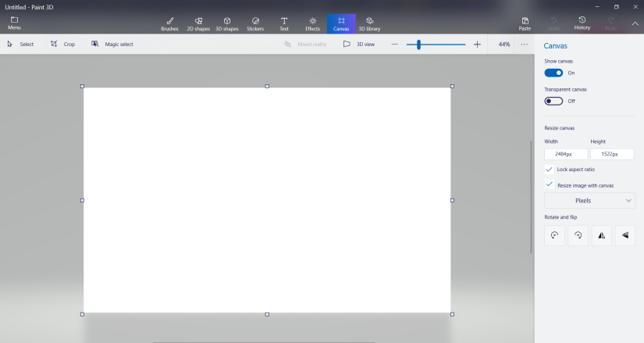The width and height of the screenshot is (644, 343).
Task: Click the left-middle canvas resize handle
Action: click(x=82, y=200)
